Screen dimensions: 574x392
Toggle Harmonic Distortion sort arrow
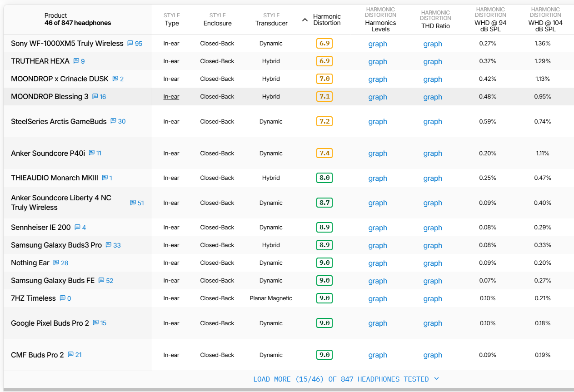(305, 20)
